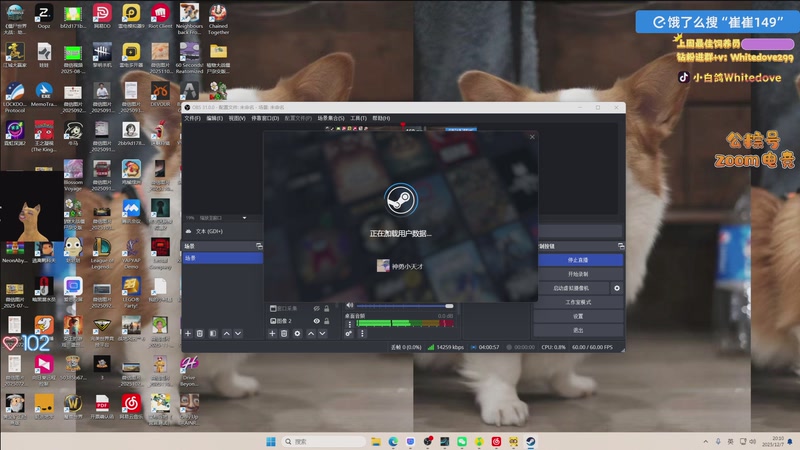Image resolution: width=800 pixels, height=450 pixels.
Task: Mute desktop audio via speaker icon
Action: pyautogui.click(x=349, y=305)
